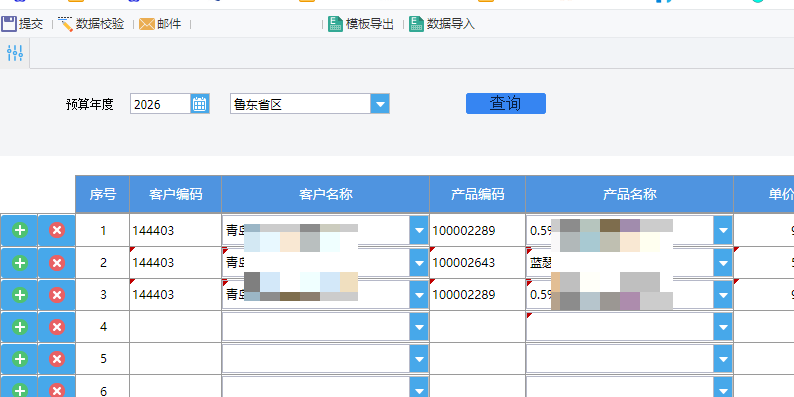Add a row after row 1
Screen dimensions: 794x397
pyautogui.click(x=19, y=230)
